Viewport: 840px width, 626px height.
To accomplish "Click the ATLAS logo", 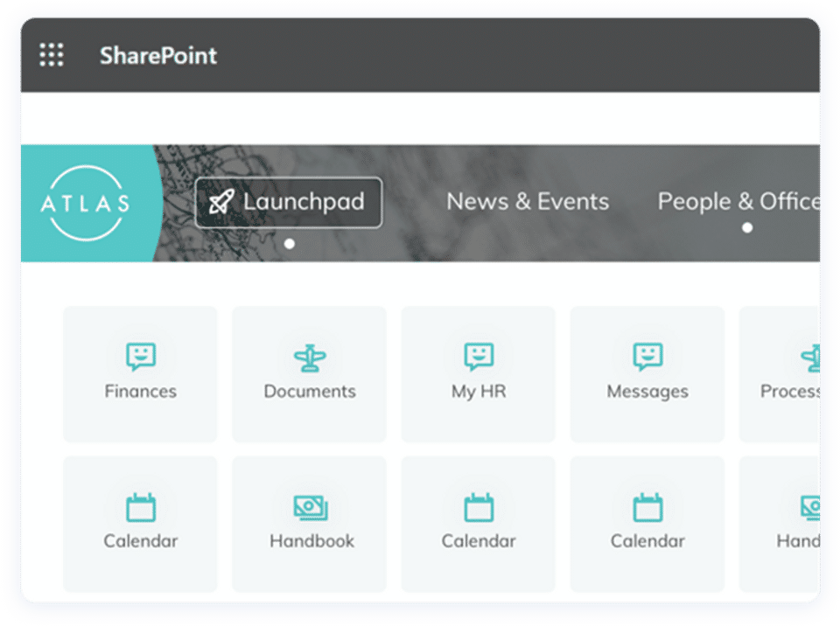I will (x=86, y=203).
